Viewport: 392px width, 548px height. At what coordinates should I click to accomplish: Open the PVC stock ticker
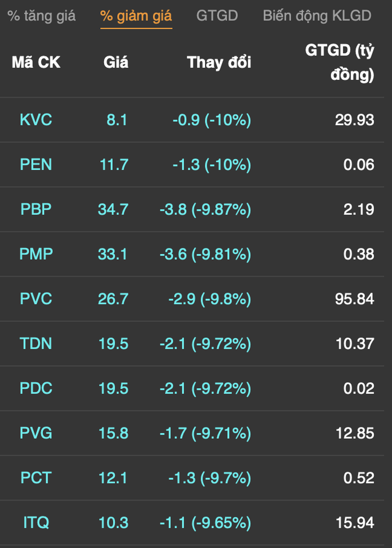pos(36,299)
